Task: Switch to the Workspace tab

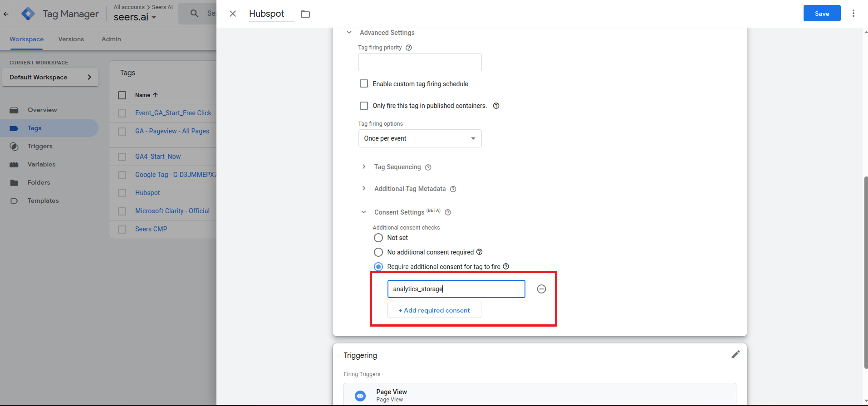Action: [x=27, y=39]
